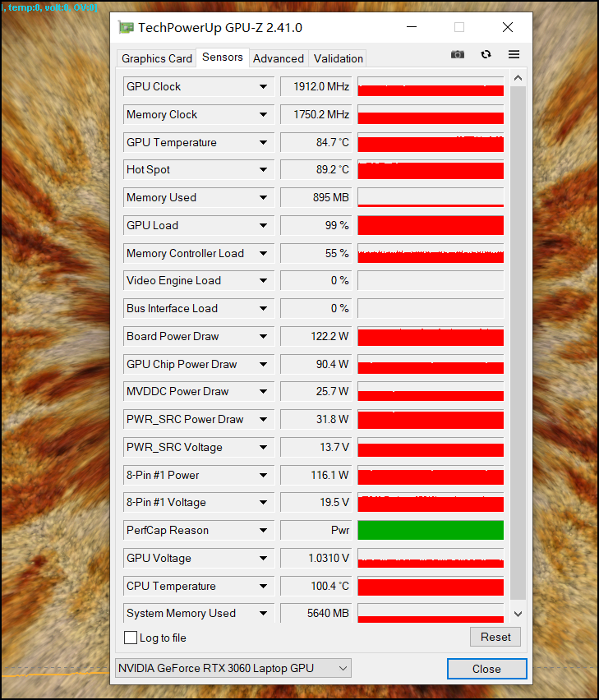The width and height of the screenshot is (599, 700).
Task: Click the refresh sensors icon
Action: (486, 54)
